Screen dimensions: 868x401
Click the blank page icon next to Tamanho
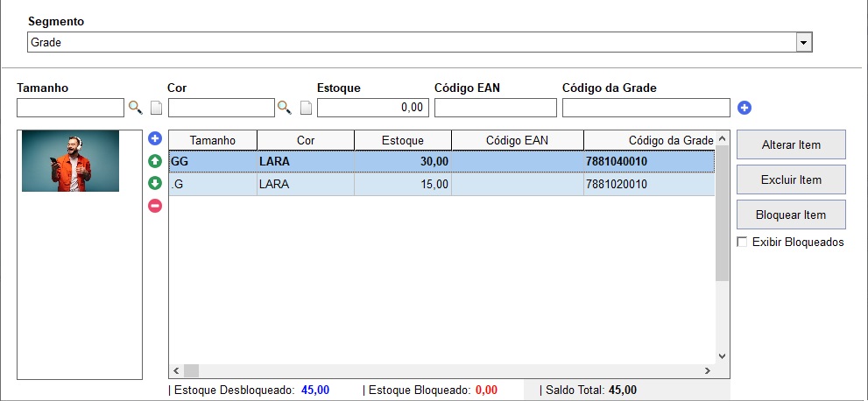[157, 108]
